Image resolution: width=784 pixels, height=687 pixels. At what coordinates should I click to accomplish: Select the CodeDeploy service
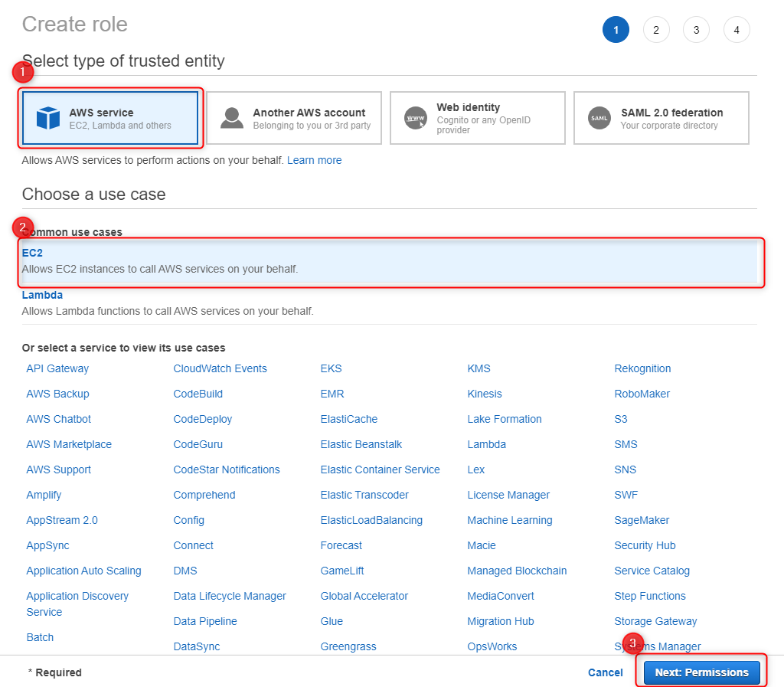coord(202,419)
